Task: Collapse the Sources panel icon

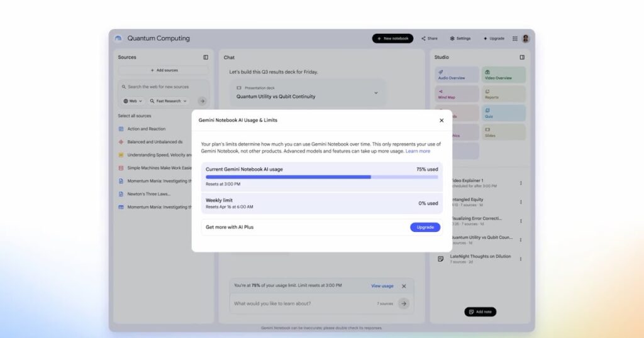Action: pos(206,57)
